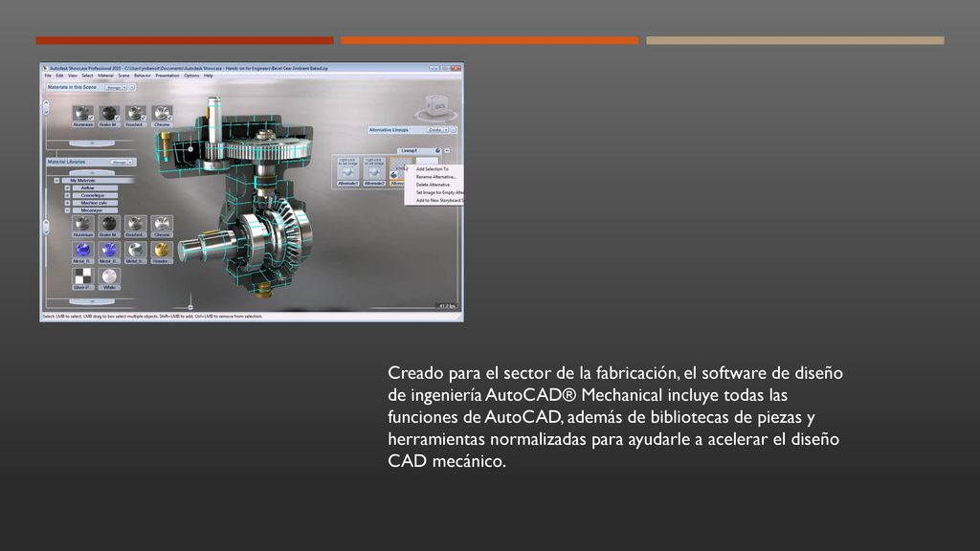Pick Aluminium sphere in Material Libraries
Image resolution: width=980 pixels, height=551 pixels.
(x=82, y=224)
